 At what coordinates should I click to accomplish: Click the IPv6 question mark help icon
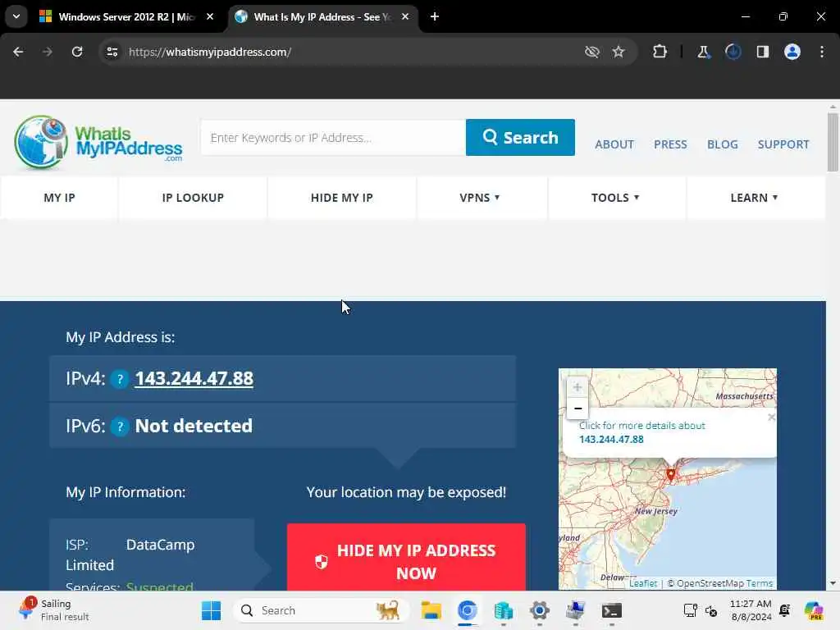pyautogui.click(x=120, y=427)
